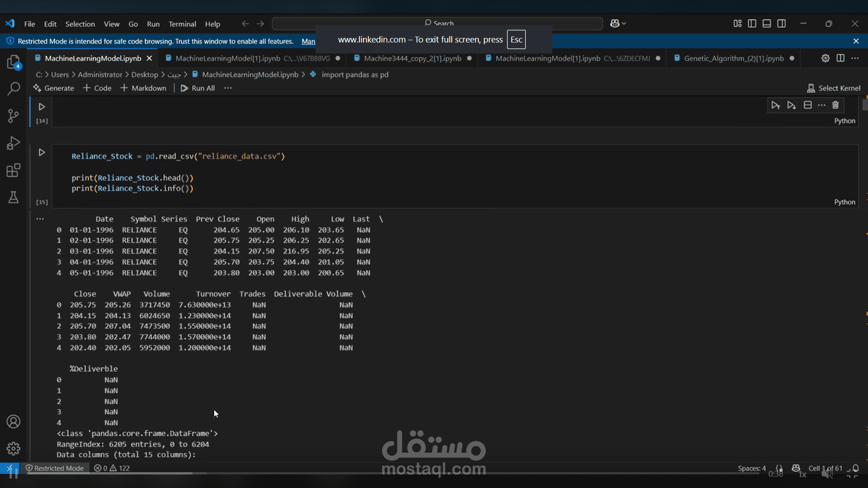Open Source Control view
Viewport: 868px width, 488px height.
(14, 116)
